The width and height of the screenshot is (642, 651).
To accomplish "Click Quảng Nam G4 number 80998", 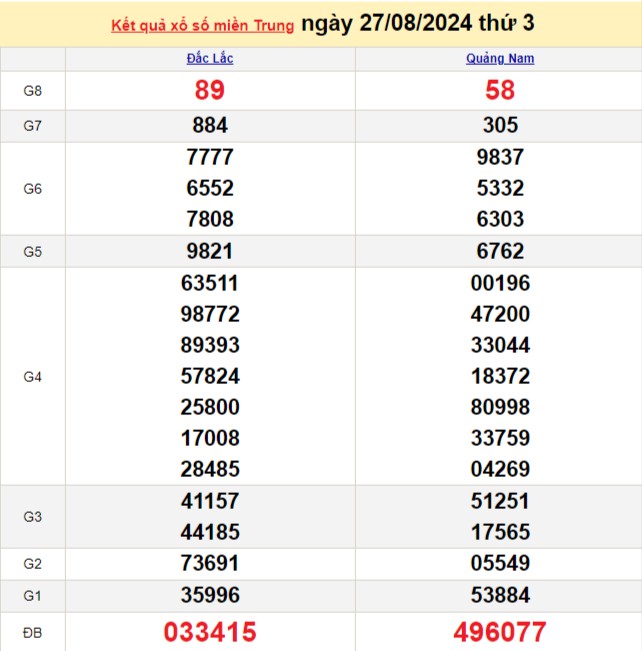I will coord(500,407).
